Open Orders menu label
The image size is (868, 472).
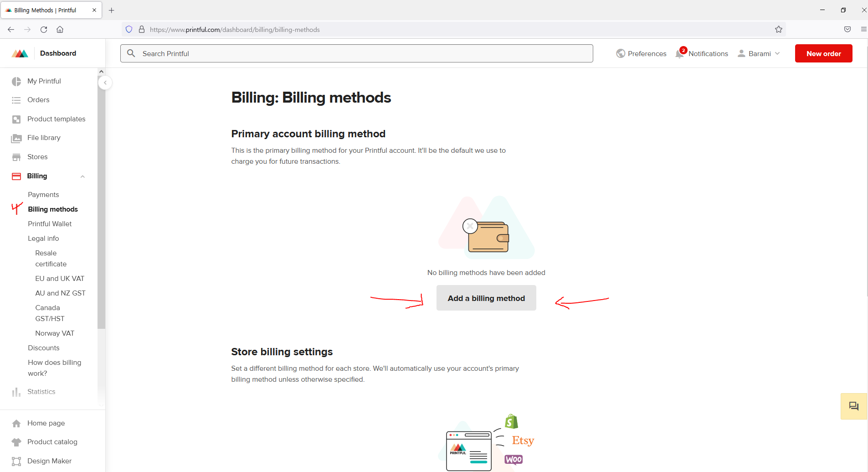point(38,100)
